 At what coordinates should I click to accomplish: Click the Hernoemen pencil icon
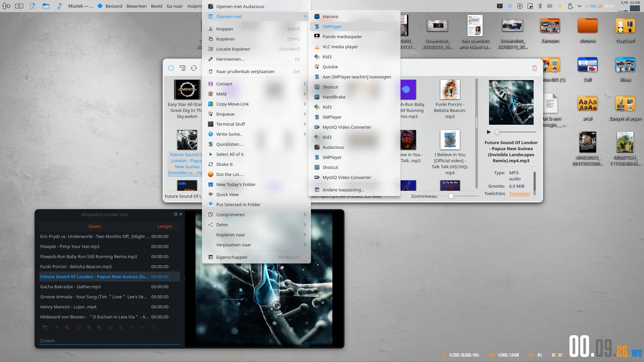[211, 59]
